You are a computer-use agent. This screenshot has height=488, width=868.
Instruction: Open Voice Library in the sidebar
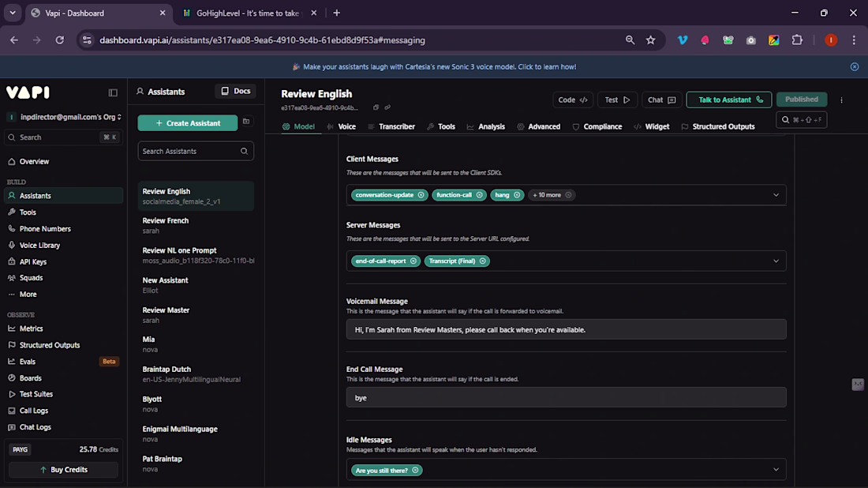(63, 245)
